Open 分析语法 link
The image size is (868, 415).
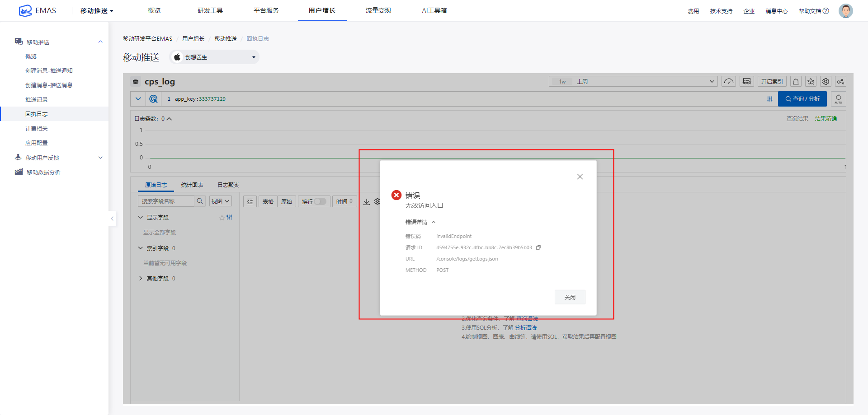526,327
